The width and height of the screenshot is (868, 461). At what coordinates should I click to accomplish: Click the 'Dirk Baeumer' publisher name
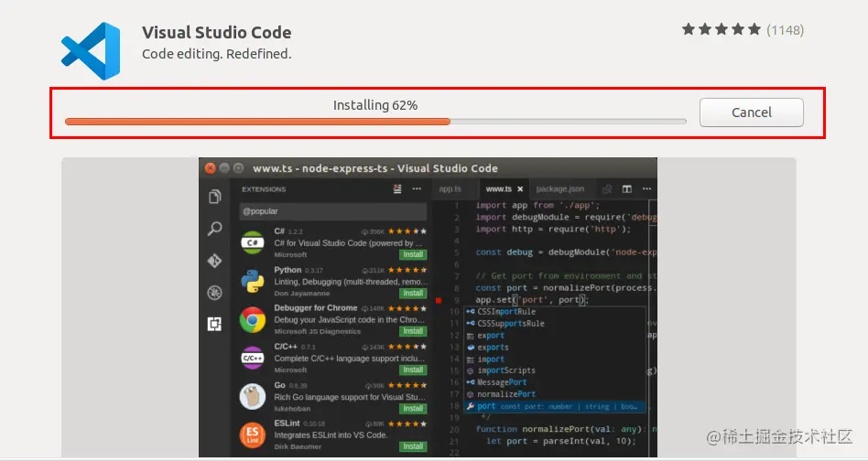point(298,446)
